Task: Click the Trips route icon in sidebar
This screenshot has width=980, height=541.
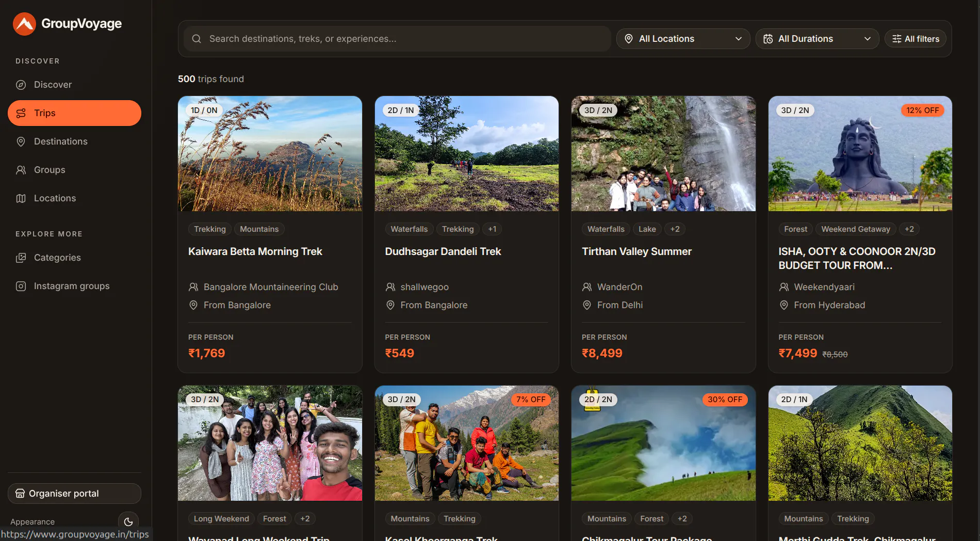Action: click(21, 113)
